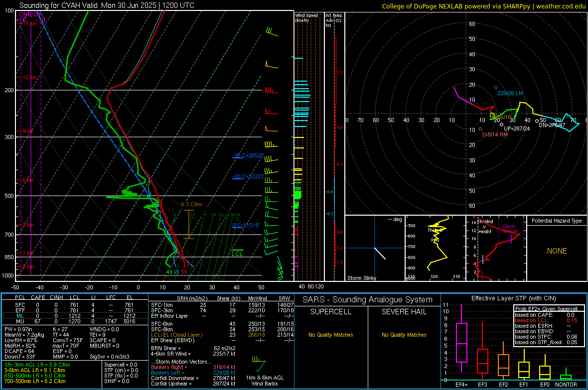
Task: Click the Sfc-3km AGL LR value
Action: [x=37, y=365]
